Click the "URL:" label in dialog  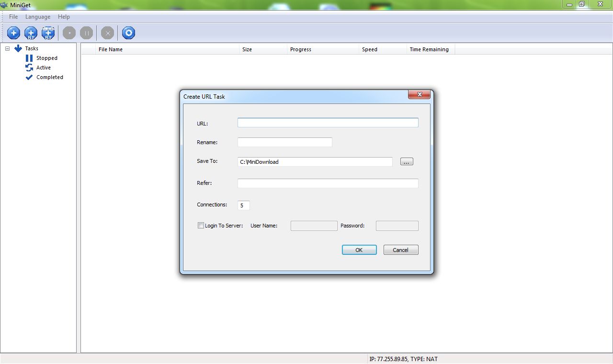coord(202,124)
